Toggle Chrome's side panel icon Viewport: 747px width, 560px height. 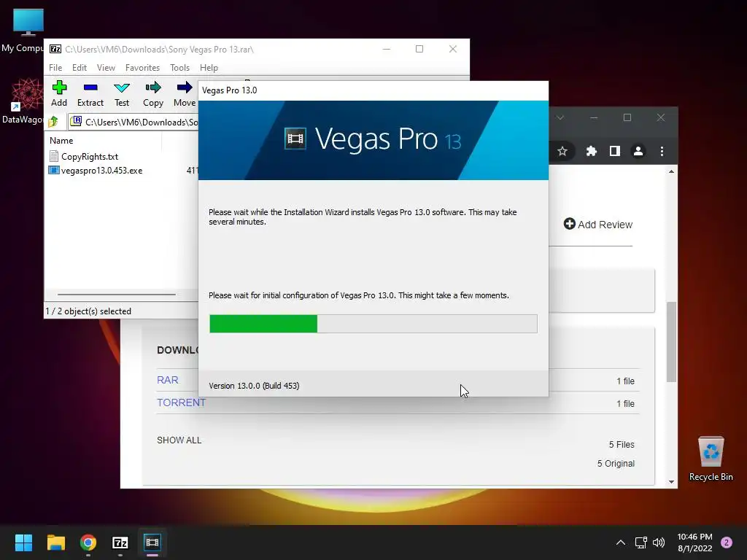coord(614,152)
